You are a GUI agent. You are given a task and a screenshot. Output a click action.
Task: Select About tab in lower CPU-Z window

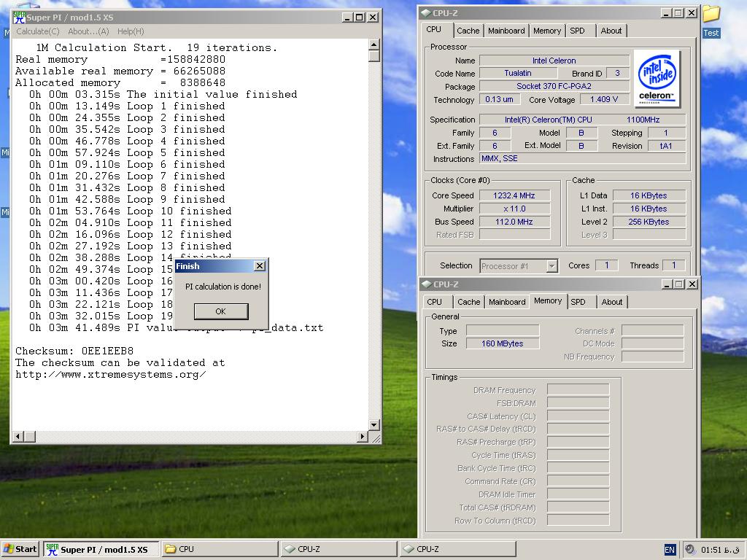[x=612, y=302]
